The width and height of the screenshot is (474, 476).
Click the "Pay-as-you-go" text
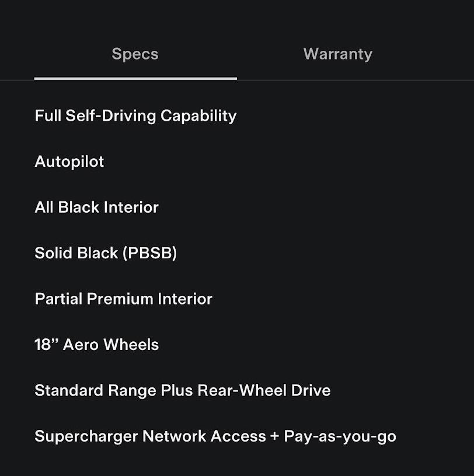pyautogui.click(x=340, y=436)
